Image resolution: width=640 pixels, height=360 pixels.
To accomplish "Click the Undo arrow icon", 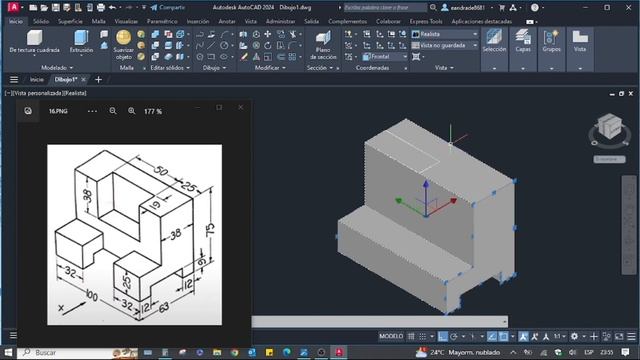I will click(112, 7).
